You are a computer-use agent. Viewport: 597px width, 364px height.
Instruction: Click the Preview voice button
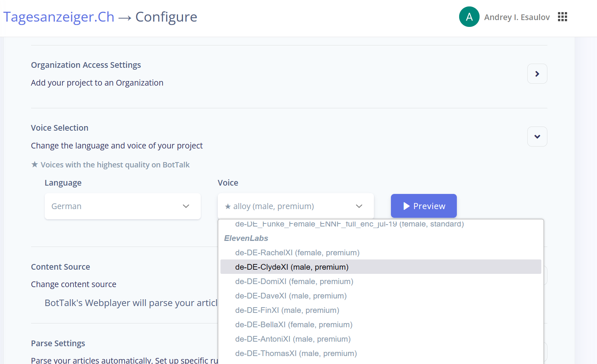click(424, 206)
